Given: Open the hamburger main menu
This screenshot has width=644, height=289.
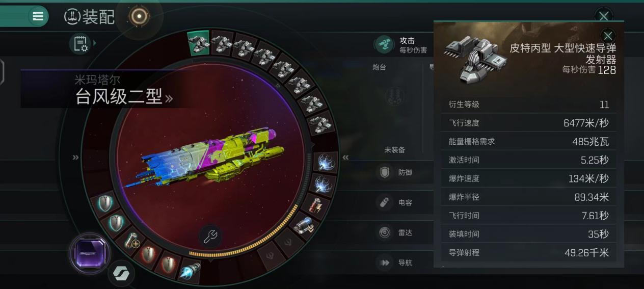Looking at the screenshot, I should pos(38,16).
